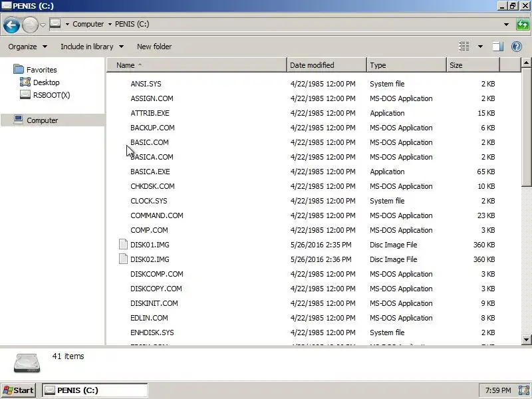The height and width of the screenshot is (399, 532).
Task: Click the hard drive icon in details pane
Action: point(27,362)
